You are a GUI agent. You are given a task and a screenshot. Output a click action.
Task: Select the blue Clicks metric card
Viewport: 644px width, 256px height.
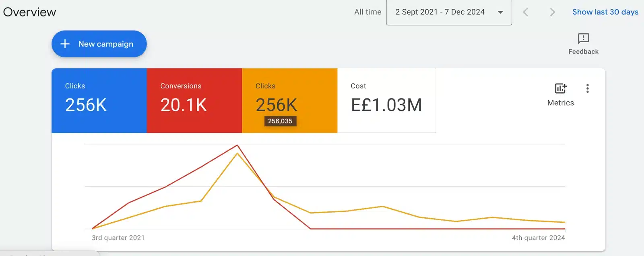tap(99, 100)
